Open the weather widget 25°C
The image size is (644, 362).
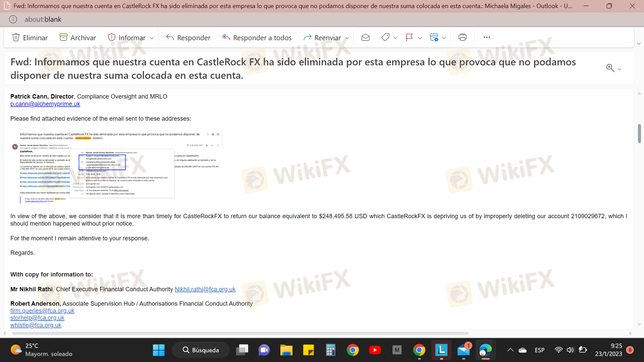(42, 350)
